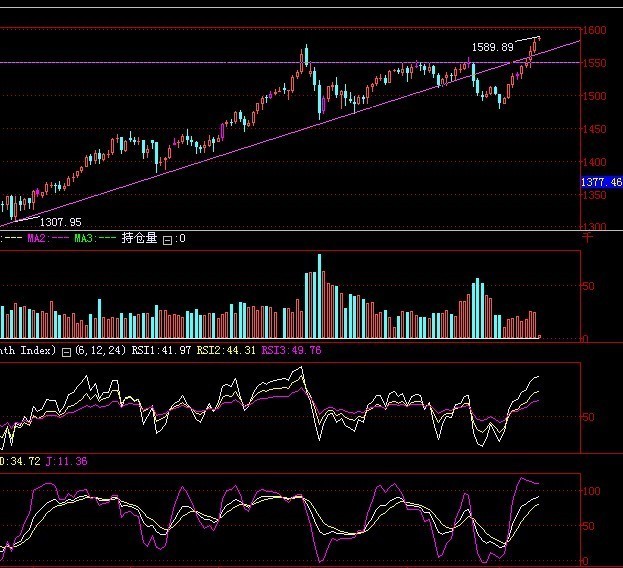
Task: Click the 1450 price axis label
Action: click(597, 129)
